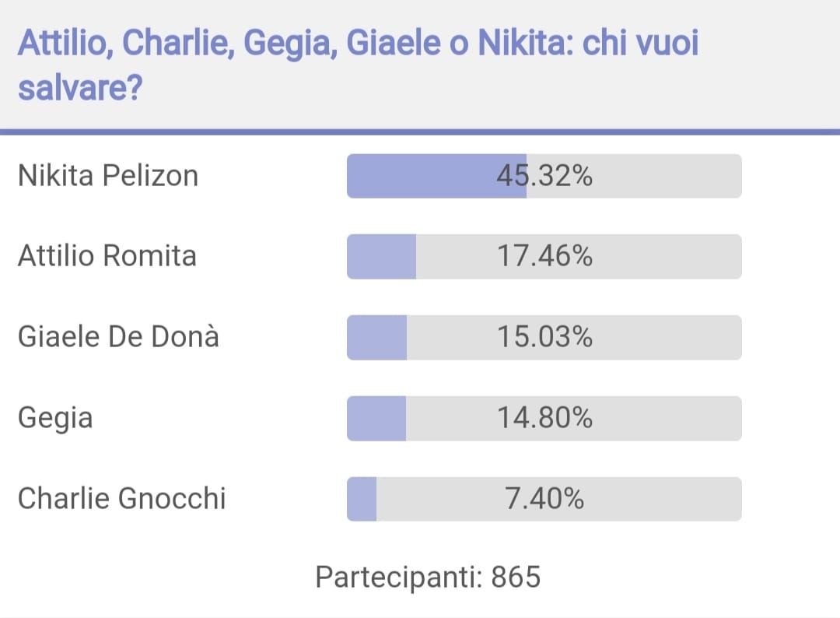Click the 15.03% result bar
This screenshot has width=840, height=618.
click(544, 337)
